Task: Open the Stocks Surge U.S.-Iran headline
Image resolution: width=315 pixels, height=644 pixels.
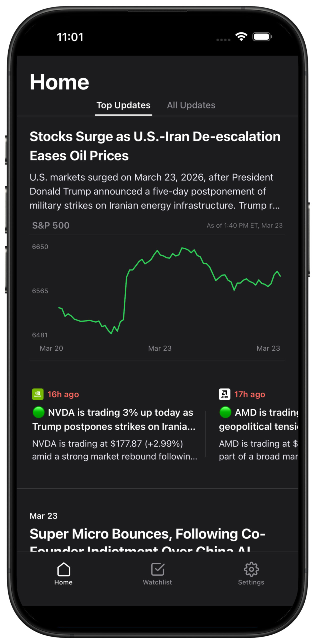Action: pos(155,146)
